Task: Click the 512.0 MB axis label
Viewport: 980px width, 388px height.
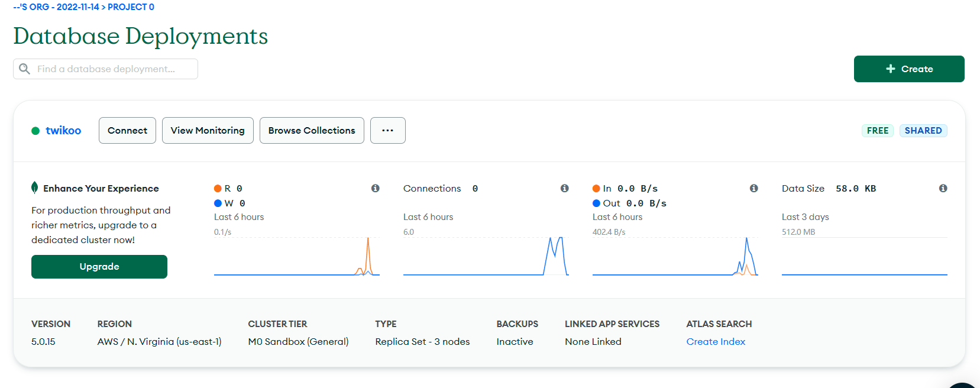Action: click(798, 232)
